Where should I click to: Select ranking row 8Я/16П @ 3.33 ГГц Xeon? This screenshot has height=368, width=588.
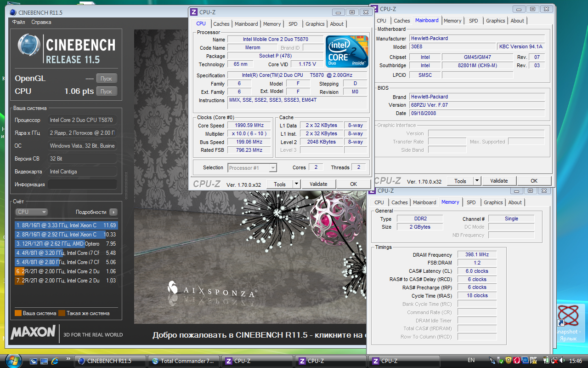tap(66, 225)
